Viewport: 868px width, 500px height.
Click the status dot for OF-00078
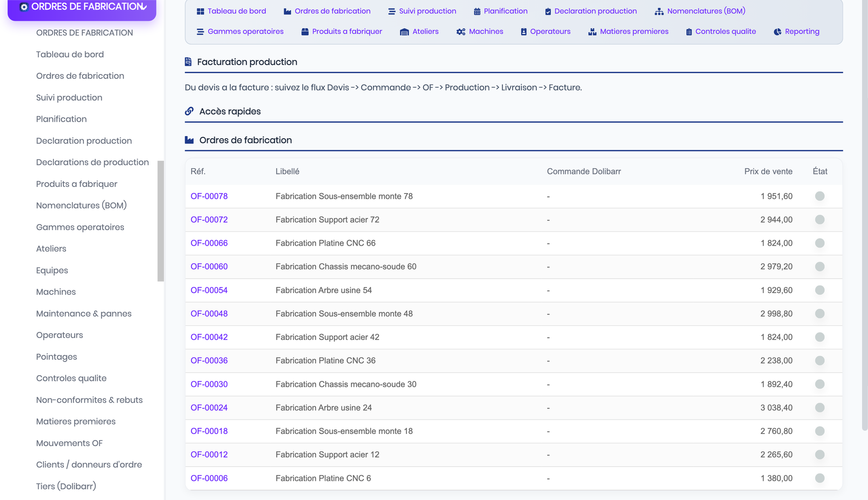pos(819,196)
